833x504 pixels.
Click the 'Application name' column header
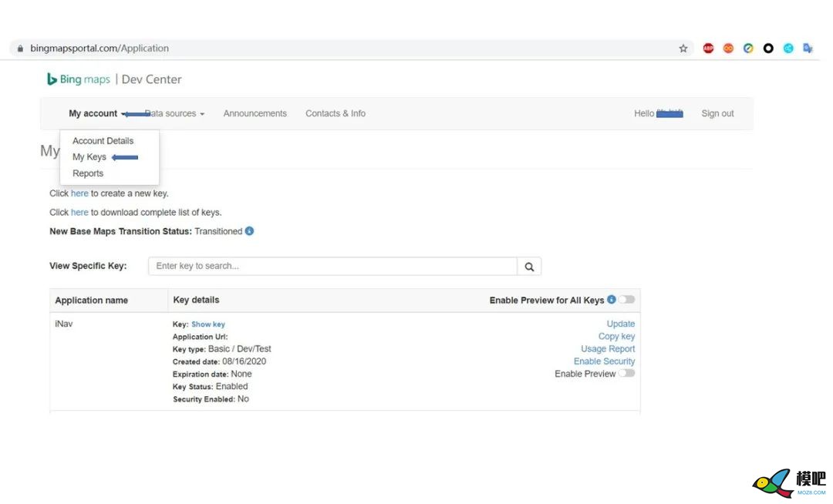pos(91,301)
